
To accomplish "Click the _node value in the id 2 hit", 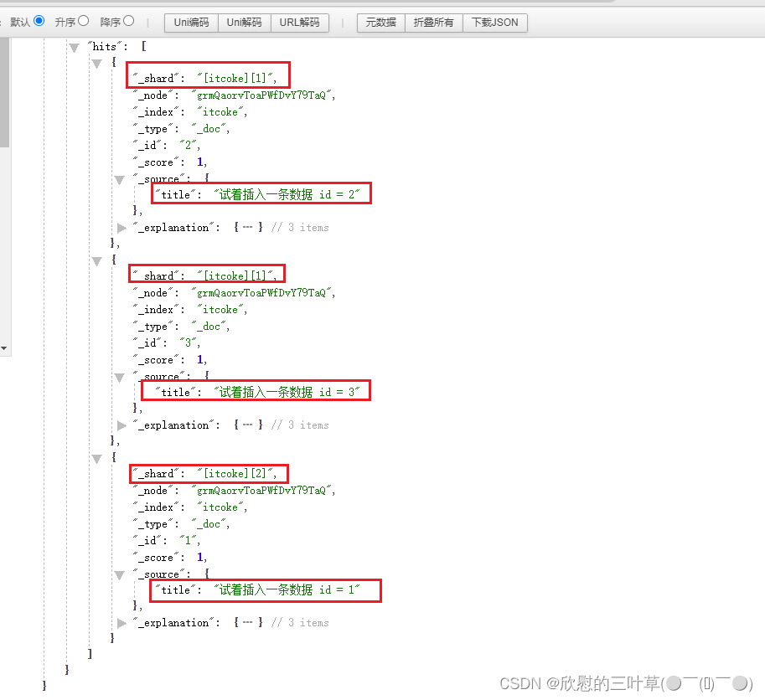I will click(x=261, y=95).
